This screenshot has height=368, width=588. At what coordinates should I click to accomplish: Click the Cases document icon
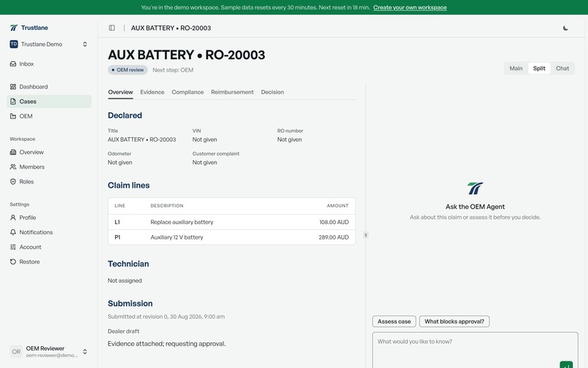pyautogui.click(x=13, y=101)
